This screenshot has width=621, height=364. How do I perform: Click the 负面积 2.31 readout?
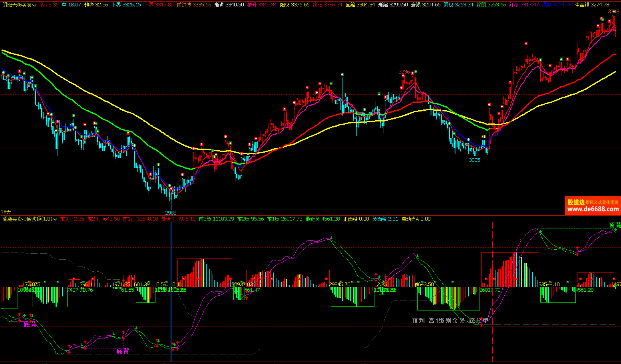(385, 219)
